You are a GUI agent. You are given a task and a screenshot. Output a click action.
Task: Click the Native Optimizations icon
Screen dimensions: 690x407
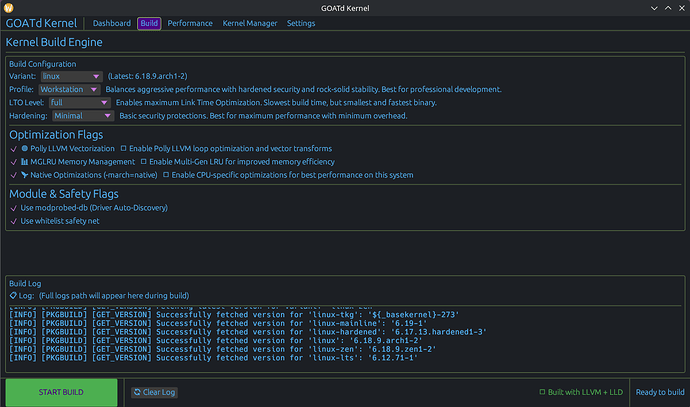23,174
